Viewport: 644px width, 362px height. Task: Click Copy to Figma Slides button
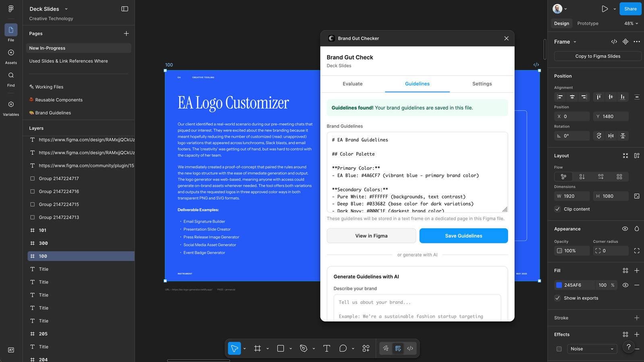(598, 56)
